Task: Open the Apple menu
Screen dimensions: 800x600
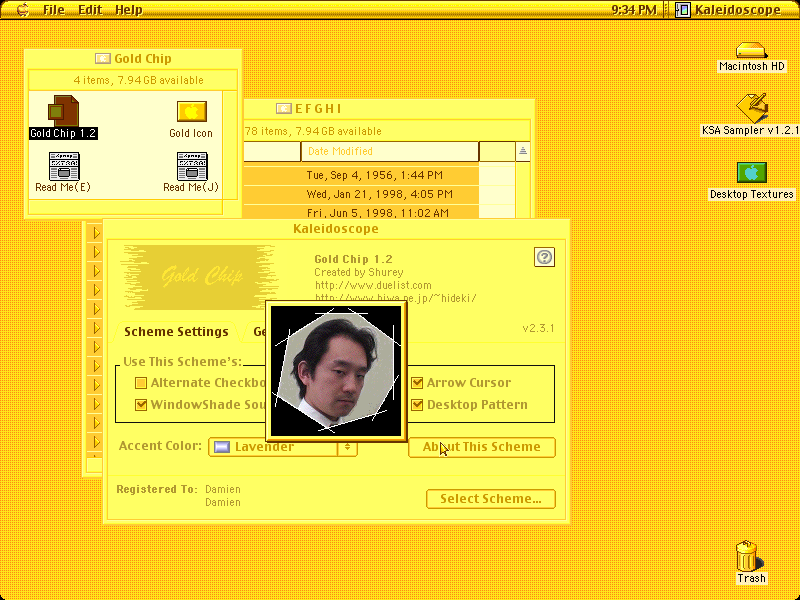Action: (x=22, y=9)
